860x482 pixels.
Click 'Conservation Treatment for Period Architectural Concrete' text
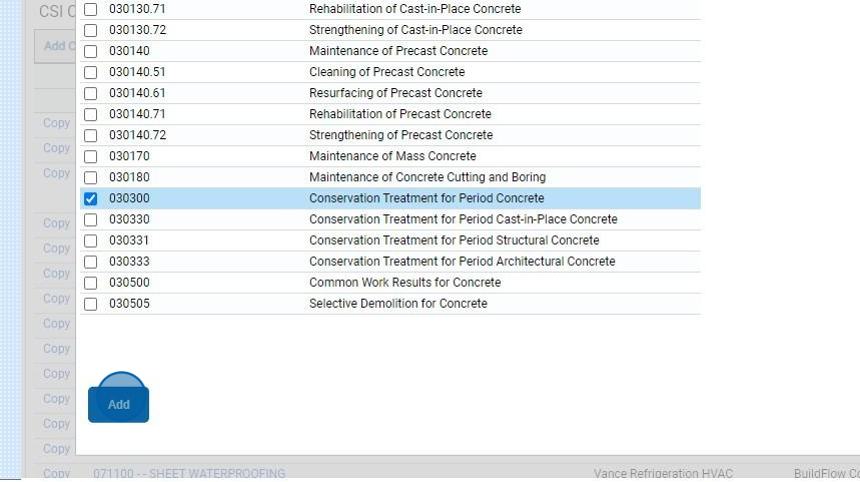coord(462,262)
